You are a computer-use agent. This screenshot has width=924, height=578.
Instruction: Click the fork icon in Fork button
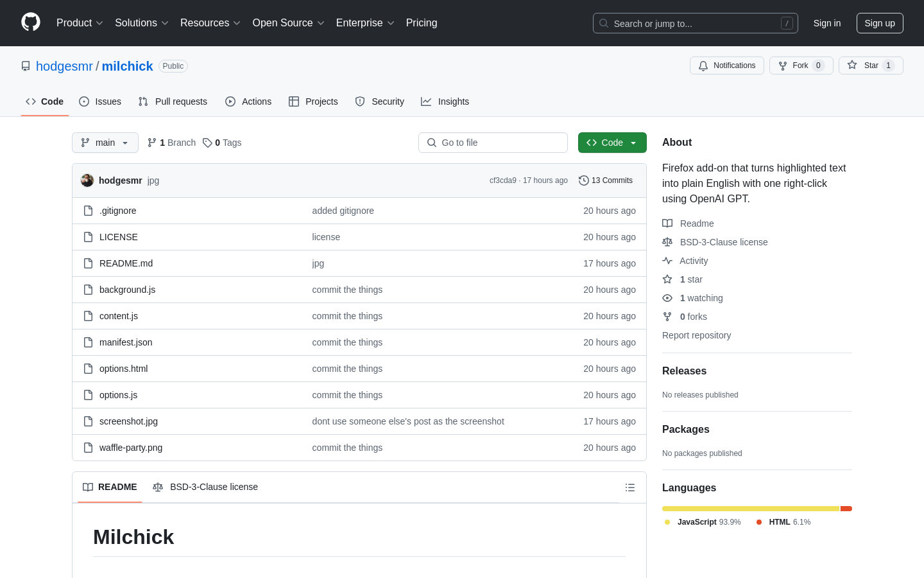(x=783, y=66)
